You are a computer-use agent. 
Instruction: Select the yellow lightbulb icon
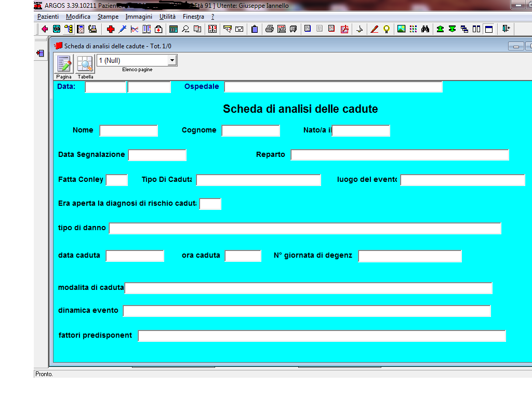pyautogui.click(x=387, y=29)
